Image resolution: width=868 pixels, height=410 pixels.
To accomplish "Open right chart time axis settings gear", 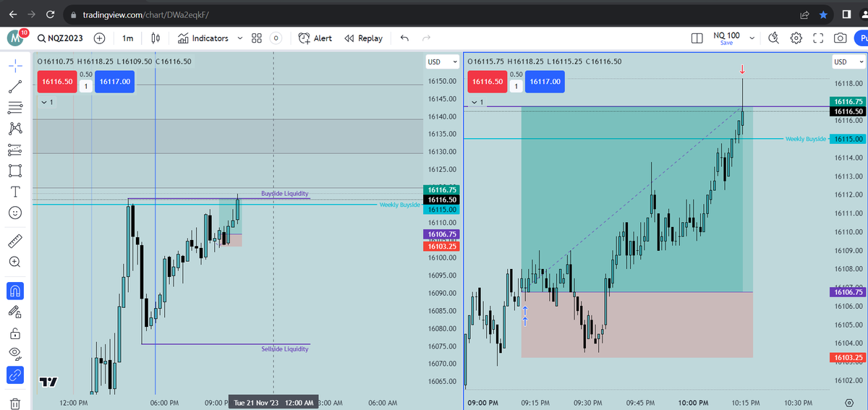I will (x=848, y=403).
